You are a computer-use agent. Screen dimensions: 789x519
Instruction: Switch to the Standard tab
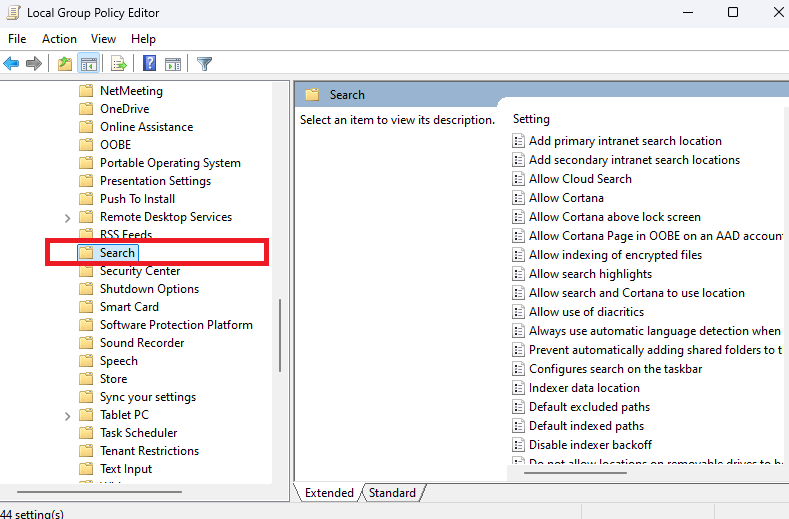[x=392, y=493]
